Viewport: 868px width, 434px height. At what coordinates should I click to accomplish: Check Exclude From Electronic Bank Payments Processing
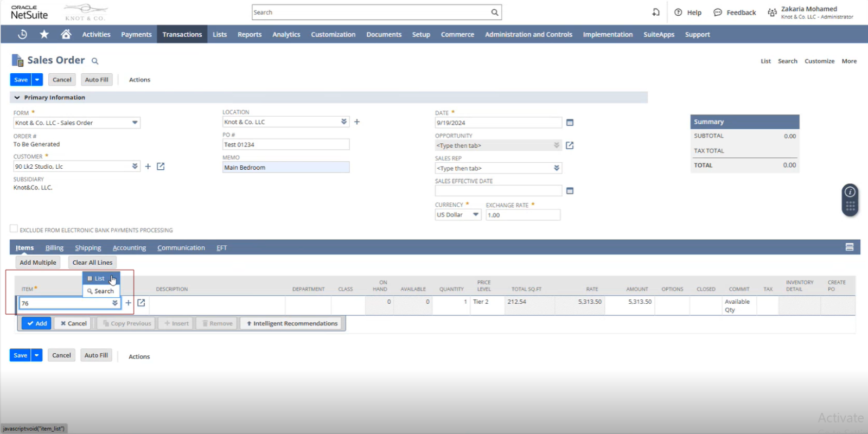pyautogui.click(x=14, y=229)
